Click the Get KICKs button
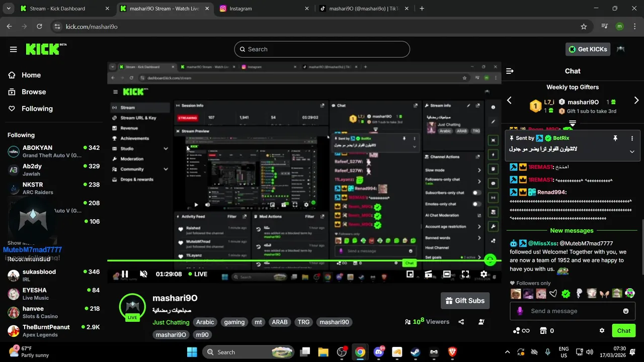 pyautogui.click(x=588, y=49)
